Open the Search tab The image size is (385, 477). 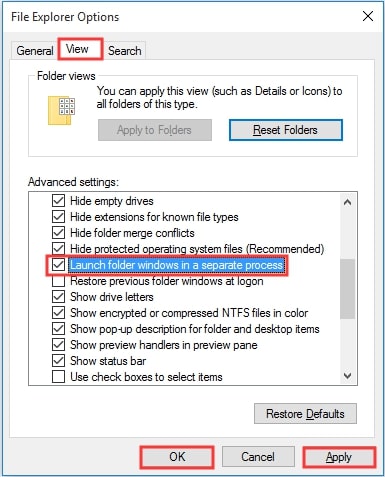125,51
